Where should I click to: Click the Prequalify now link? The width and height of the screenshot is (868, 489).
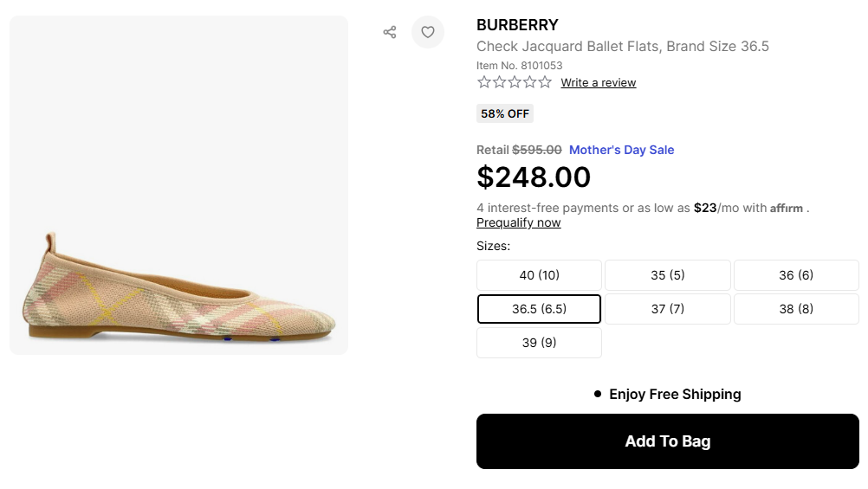518,222
